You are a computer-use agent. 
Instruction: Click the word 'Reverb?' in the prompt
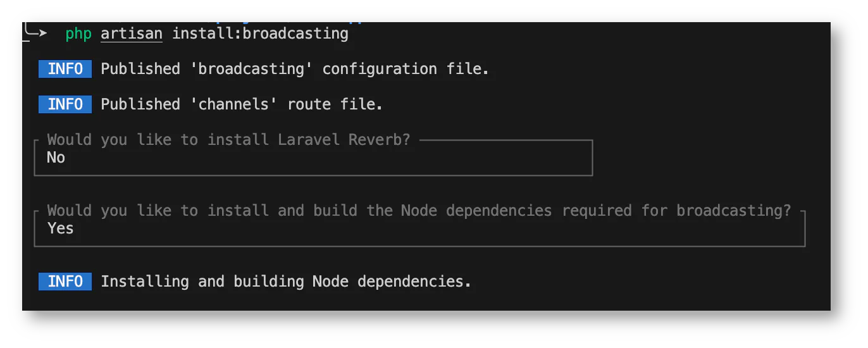pyautogui.click(x=380, y=140)
